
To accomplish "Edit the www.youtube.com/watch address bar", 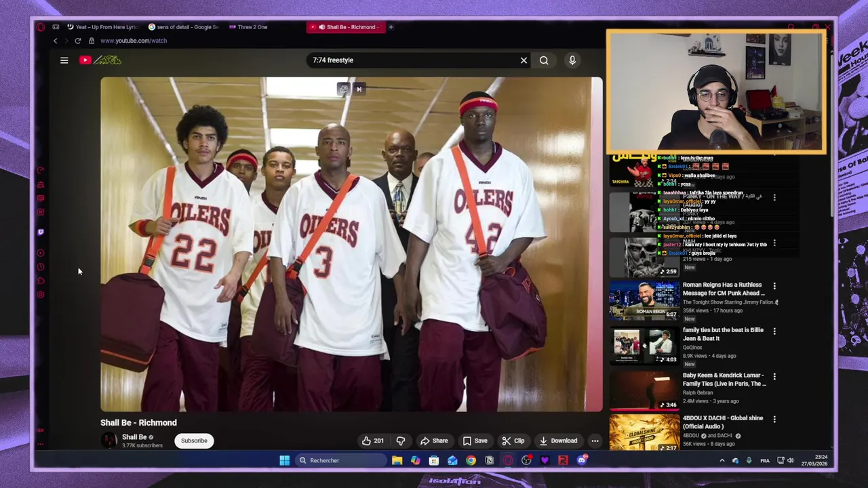I will coord(134,41).
